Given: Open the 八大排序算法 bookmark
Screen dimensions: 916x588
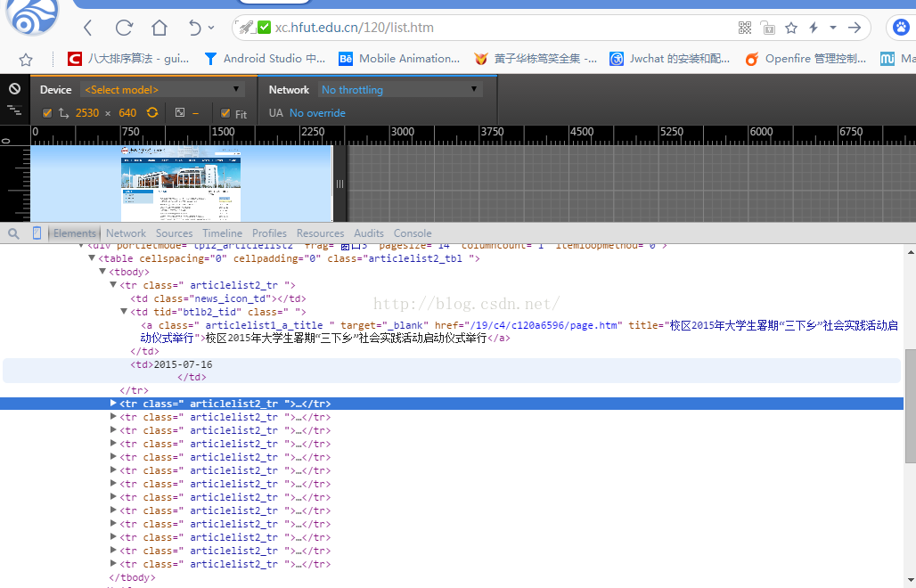Looking at the screenshot, I should 128,59.
